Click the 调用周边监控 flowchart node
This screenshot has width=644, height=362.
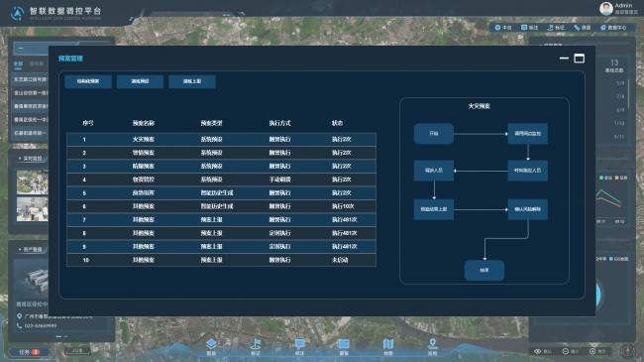(x=528, y=134)
